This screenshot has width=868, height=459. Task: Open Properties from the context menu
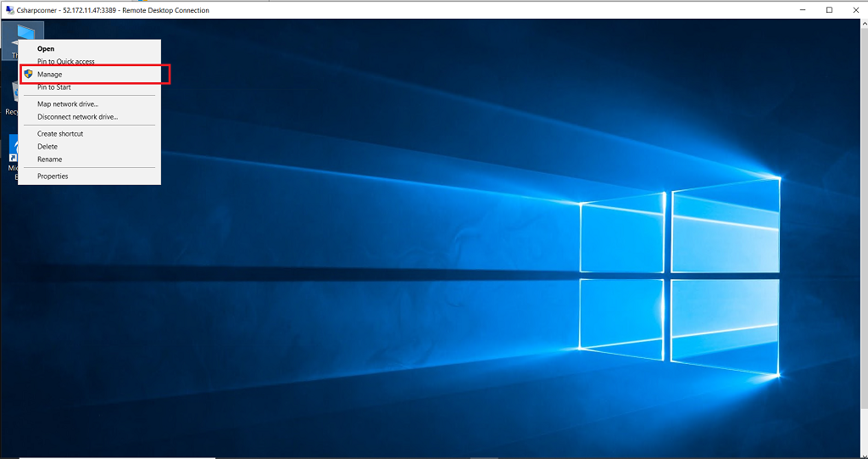(x=89, y=176)
